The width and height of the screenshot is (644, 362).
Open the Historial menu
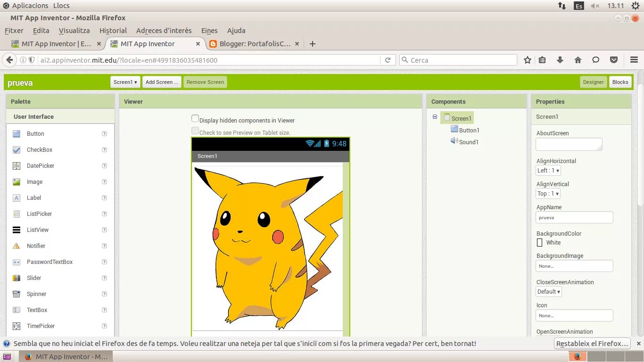(x=113, y=31)
